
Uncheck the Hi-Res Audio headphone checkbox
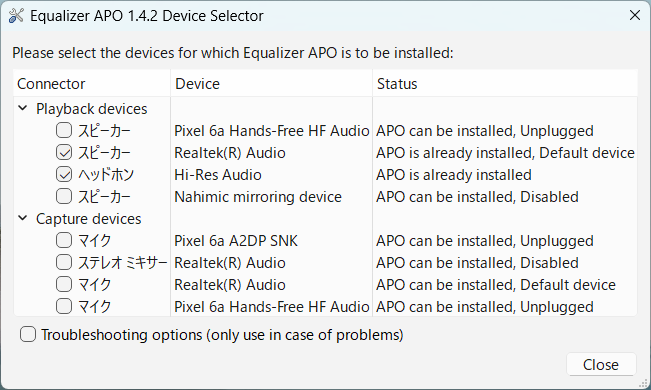pos(64,174)
